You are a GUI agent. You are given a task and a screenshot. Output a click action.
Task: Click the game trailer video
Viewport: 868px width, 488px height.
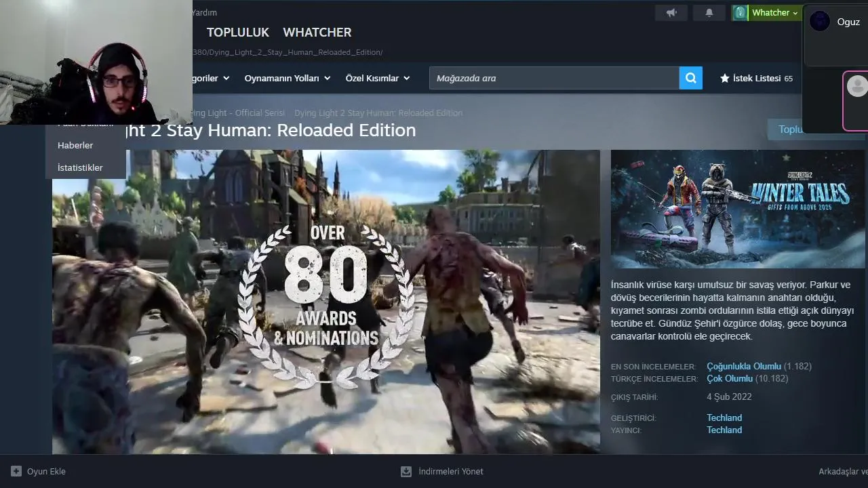tap(326, 302)
